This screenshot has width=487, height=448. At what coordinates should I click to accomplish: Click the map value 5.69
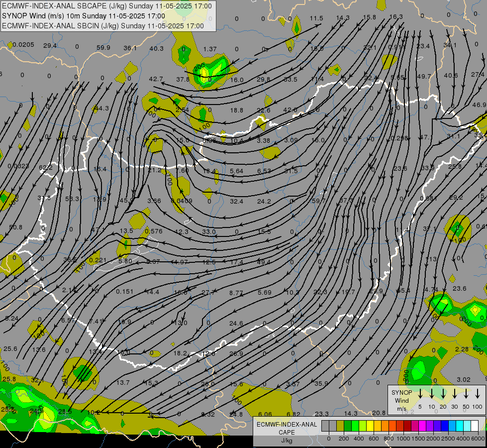click(265, 293)
